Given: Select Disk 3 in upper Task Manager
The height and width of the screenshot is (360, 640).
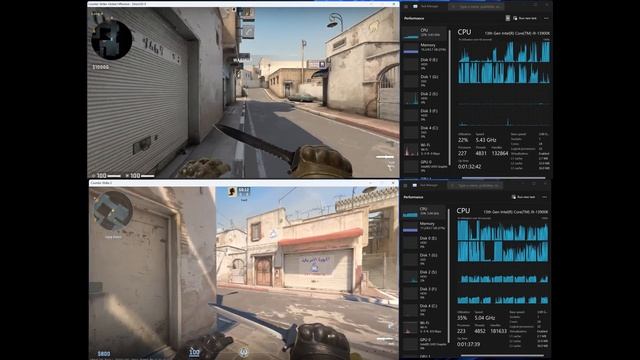Looking at the screenshot, I should point(424,115).
